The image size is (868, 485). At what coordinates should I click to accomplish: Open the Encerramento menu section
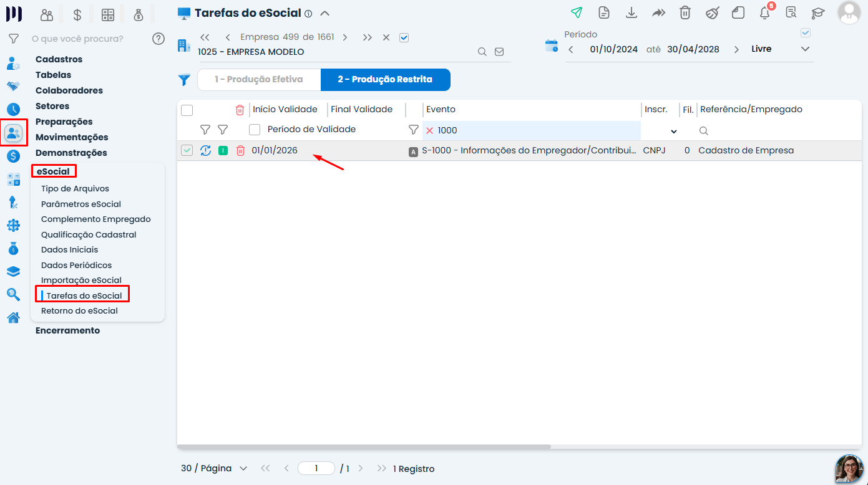67,330
